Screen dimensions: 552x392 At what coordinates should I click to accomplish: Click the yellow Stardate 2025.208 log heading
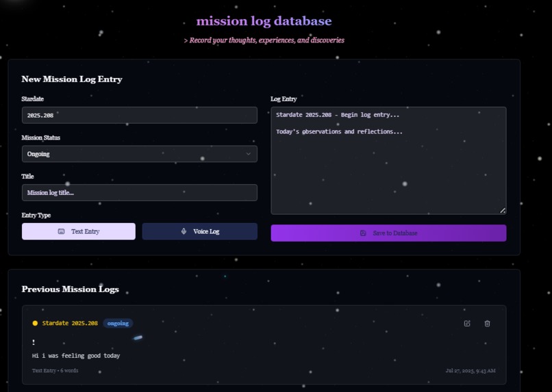click(70, 323)
